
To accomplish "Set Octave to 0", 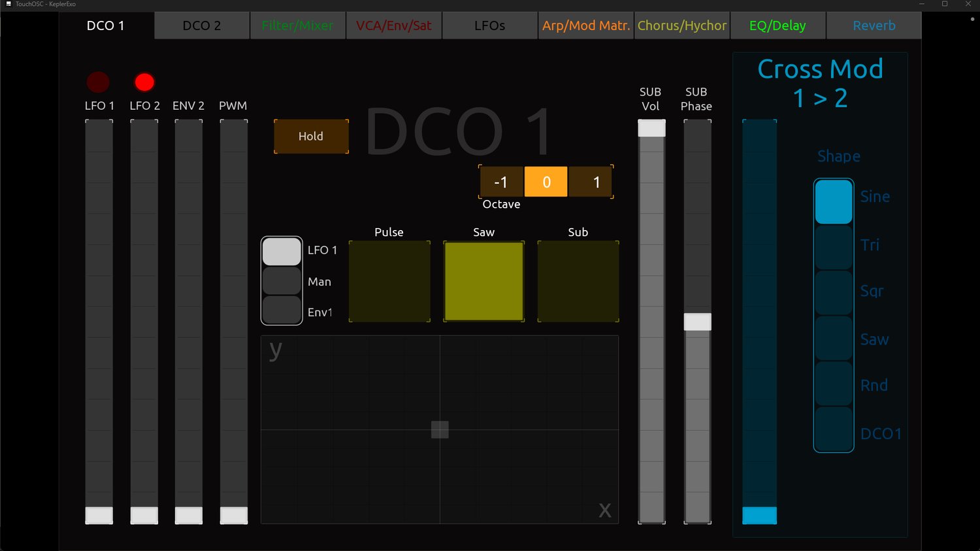I will coord(546,182).
